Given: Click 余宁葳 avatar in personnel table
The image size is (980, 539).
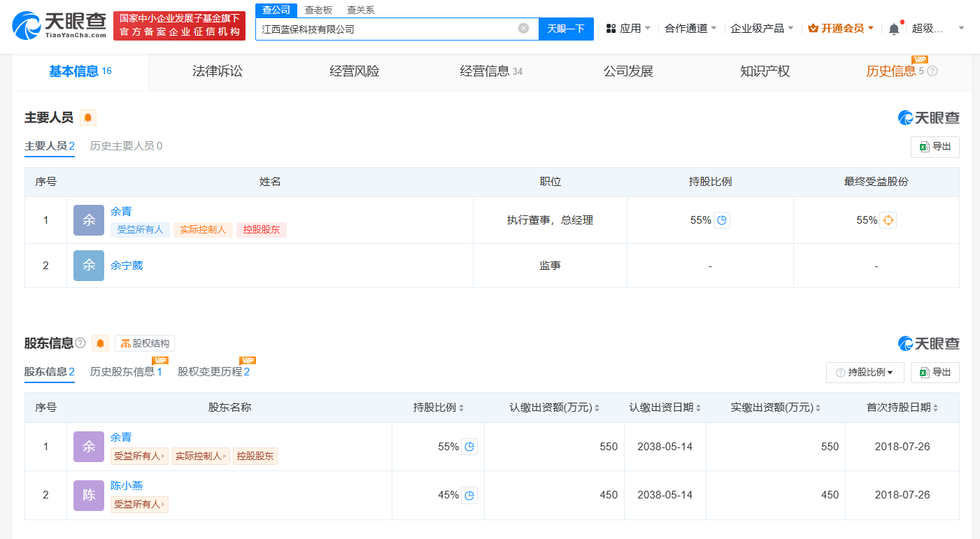Looking at the screenshot, I should coord(89,266).
